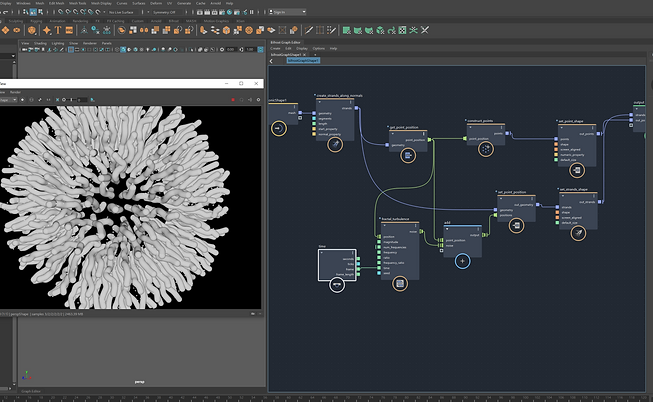The image size is (653, 402).
Task: Open the Mesh Tools menu
Action: click(x=77, y=3)
